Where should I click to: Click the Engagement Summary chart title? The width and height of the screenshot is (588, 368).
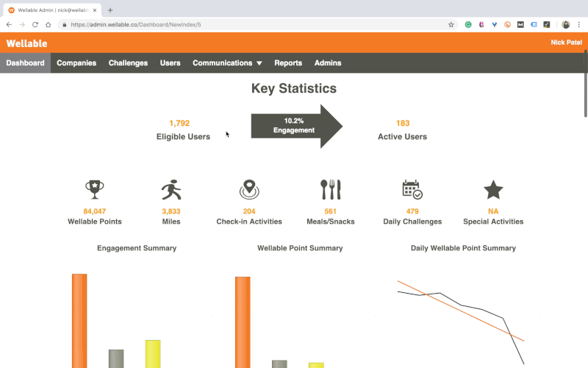137,248
